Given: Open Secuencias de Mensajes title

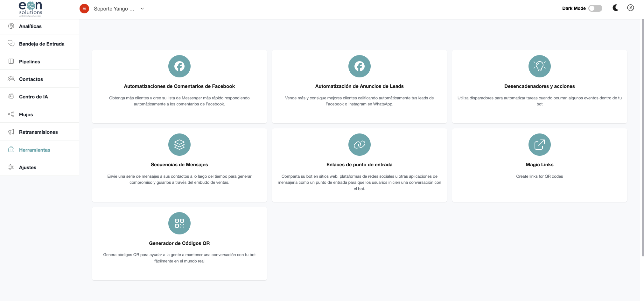Looking at the screenshot, I should click(x=179, y=165).
